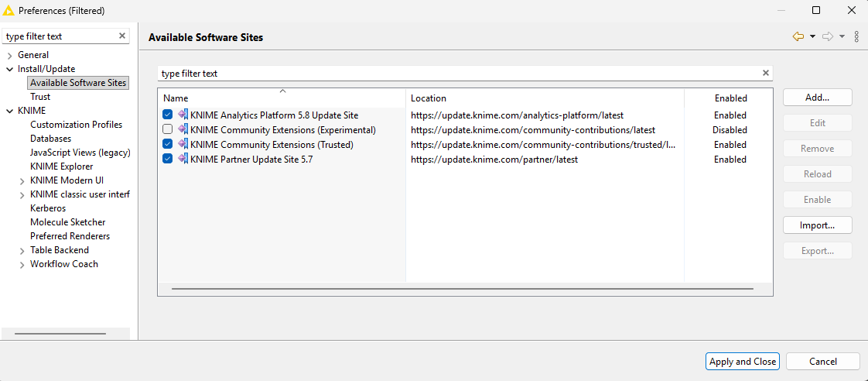This screenshot has width=868, height=381.
Task: Clear the sidebar filter text with X
Action: pos(122,36)
